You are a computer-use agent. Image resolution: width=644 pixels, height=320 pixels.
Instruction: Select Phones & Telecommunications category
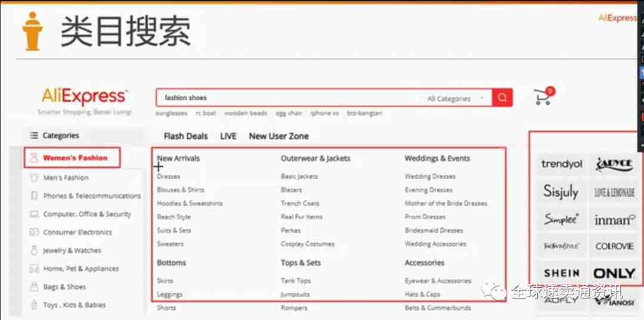point(92,196)
